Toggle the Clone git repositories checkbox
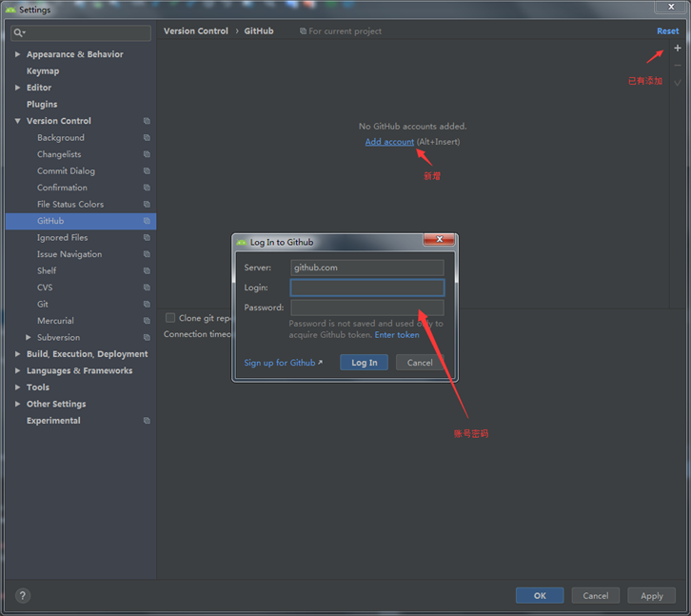Screen dimensions: 691x616 [x=170, y=318]
